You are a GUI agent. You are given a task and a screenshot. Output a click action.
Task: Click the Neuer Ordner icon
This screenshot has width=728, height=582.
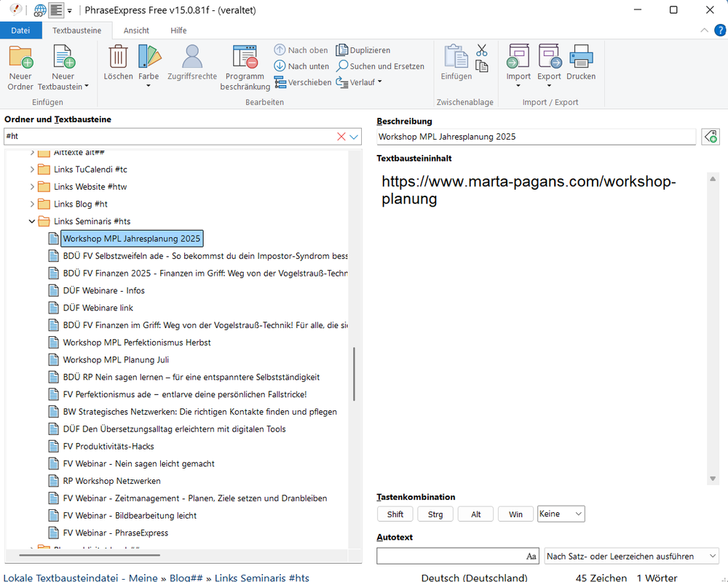point(20,57)
